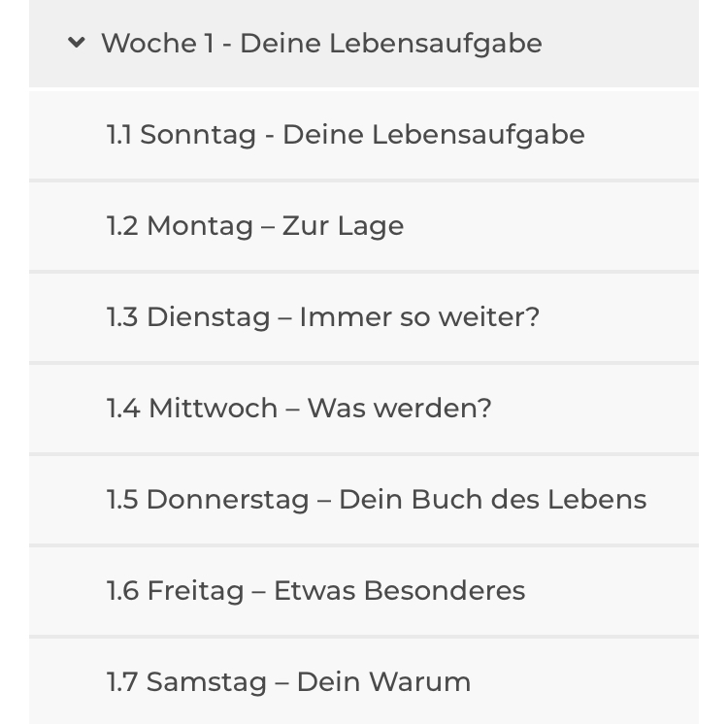
Task: Select the row numbered 1.5 in the list
Action: [364, 500]
